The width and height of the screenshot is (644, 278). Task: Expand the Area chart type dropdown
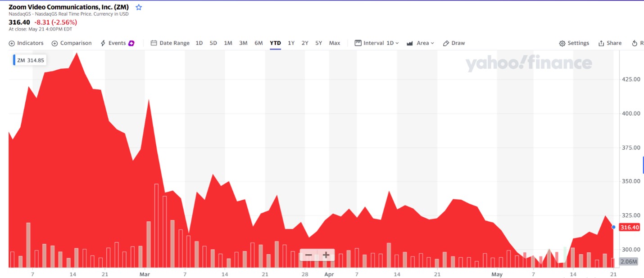coord(420,43)
